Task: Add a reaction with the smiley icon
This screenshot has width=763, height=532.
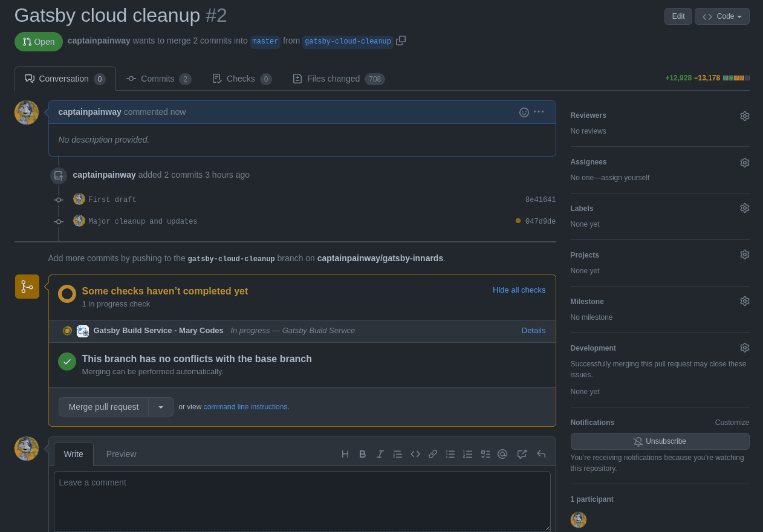Action: [524, 112]
